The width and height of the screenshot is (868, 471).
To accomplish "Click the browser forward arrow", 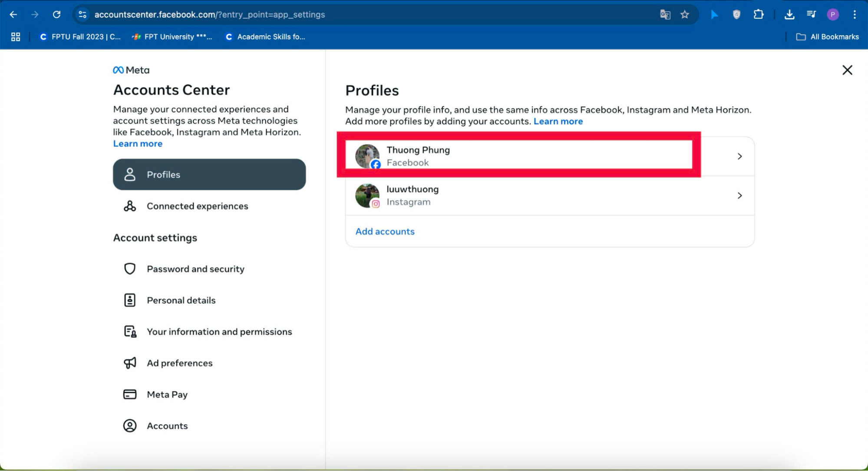I will [35, 14].
